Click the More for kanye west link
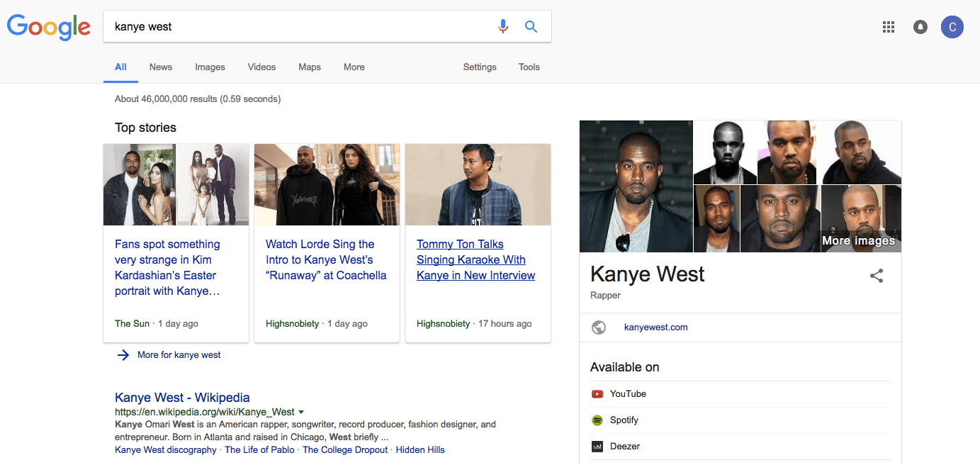The width and height of the screenshot is (980, 465). coord(179,355)
